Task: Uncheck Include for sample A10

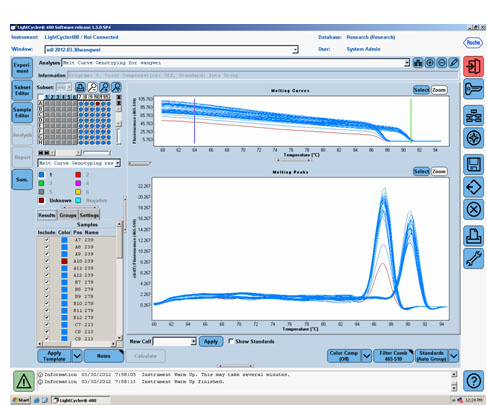Action: click(47, 261)
